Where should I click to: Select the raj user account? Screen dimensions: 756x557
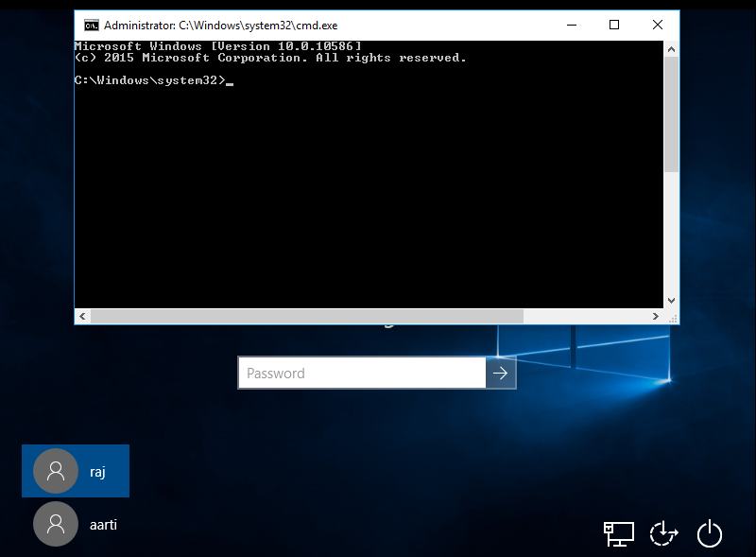click(x=76, y=471)
